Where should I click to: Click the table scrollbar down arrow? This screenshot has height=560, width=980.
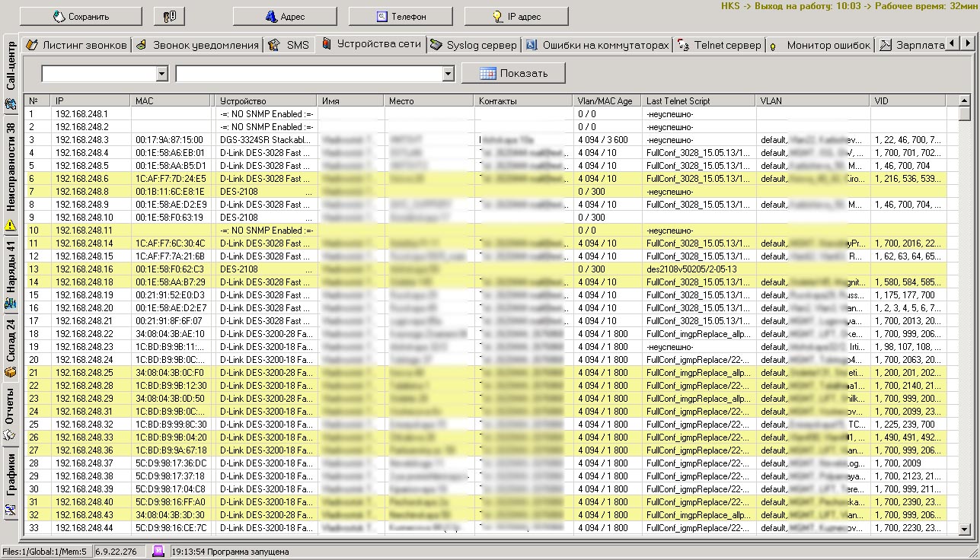(965, 530)
